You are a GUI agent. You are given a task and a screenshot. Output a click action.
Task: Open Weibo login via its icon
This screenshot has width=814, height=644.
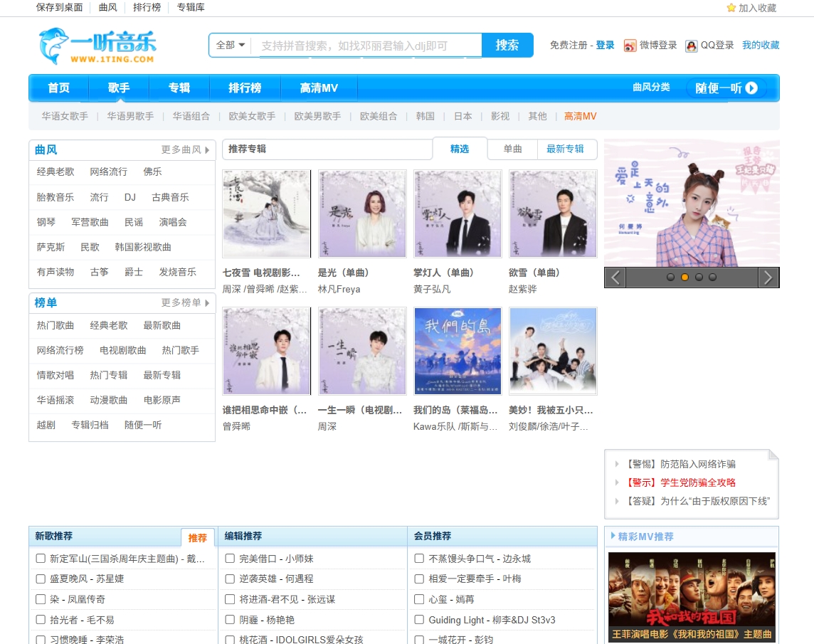[x=630, y=44]
